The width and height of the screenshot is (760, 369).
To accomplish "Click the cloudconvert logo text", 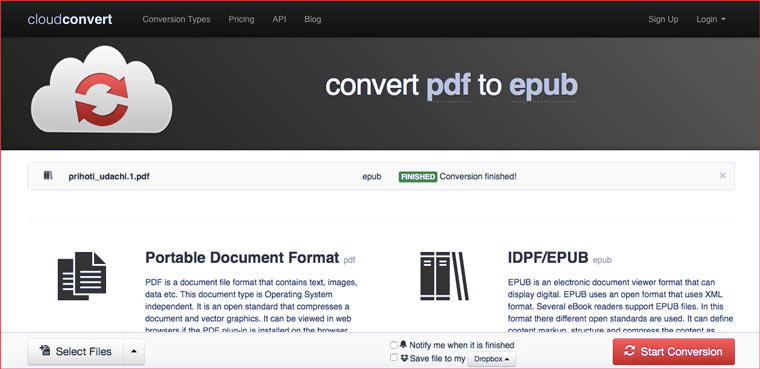I will click(70, 19).
